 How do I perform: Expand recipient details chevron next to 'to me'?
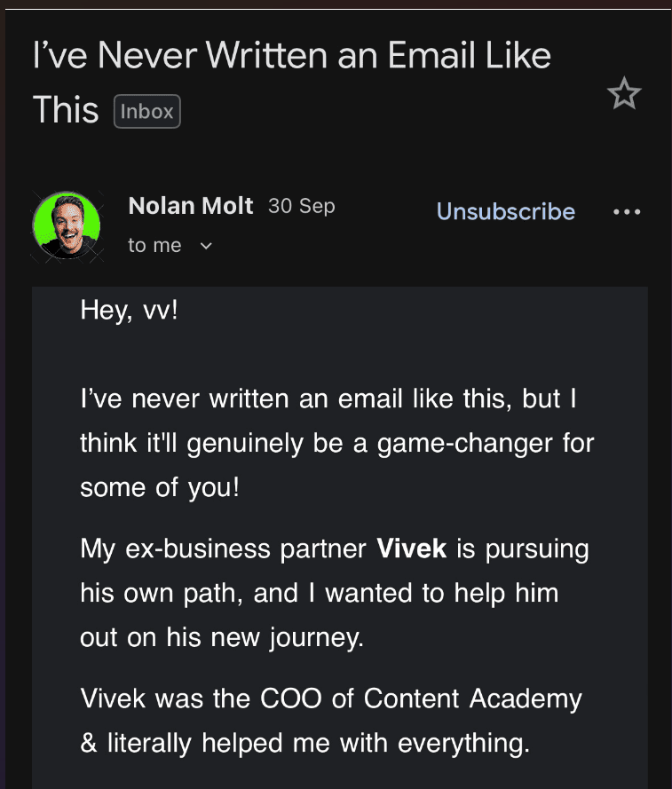[x=207, y=247]
